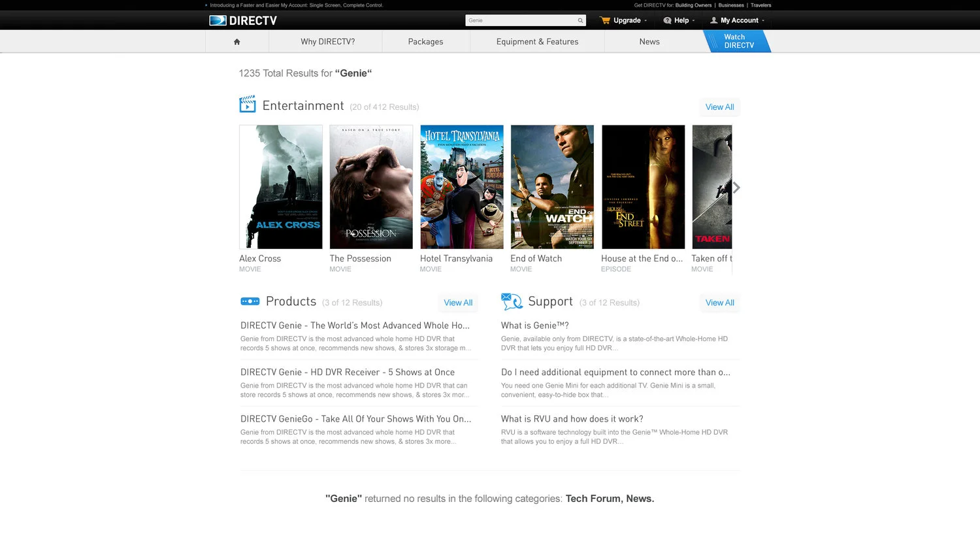This screenshot has height=536, width=980.
Task: Open the Help dropdown menu
Action: (679, 20)
